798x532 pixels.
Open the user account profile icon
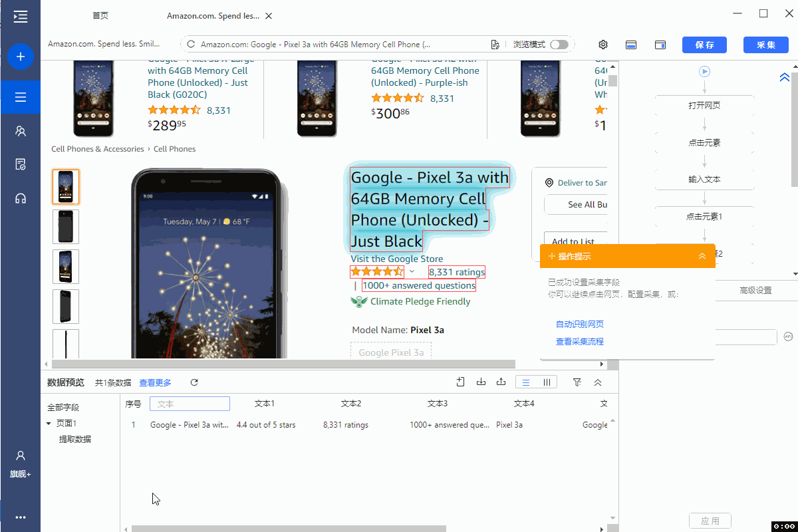(21, 456)
